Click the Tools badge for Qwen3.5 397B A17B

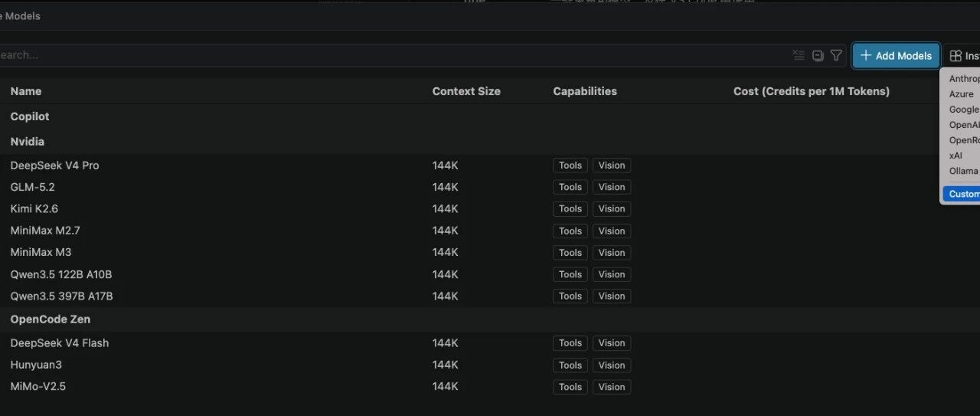(x=570, y=296)
